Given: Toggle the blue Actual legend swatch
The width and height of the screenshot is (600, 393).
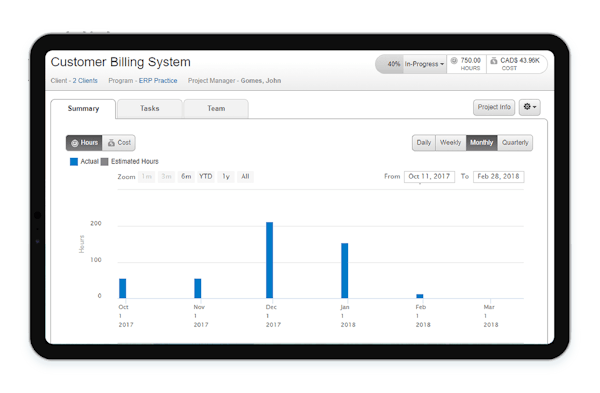Looking at the screenshot, I should [74, 162].
